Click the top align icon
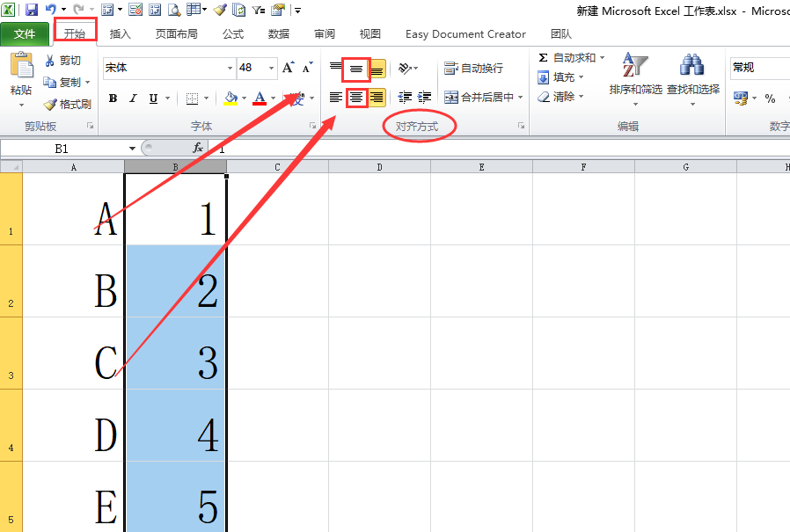The height and width of the screenshot is (532, 790). 335,68
